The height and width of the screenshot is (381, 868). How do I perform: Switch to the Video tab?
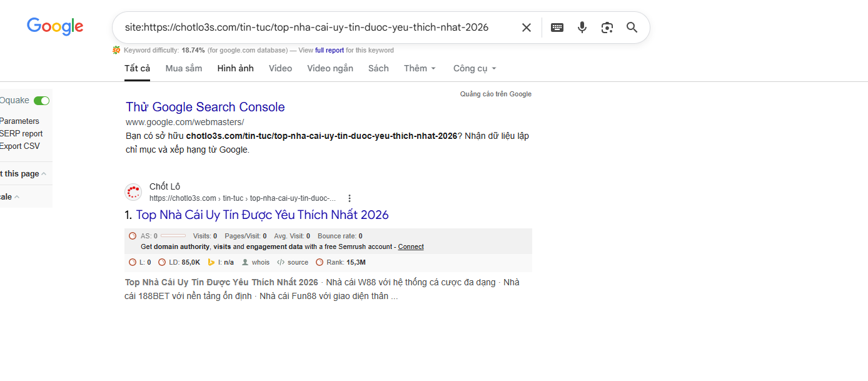tap(280, 68)
